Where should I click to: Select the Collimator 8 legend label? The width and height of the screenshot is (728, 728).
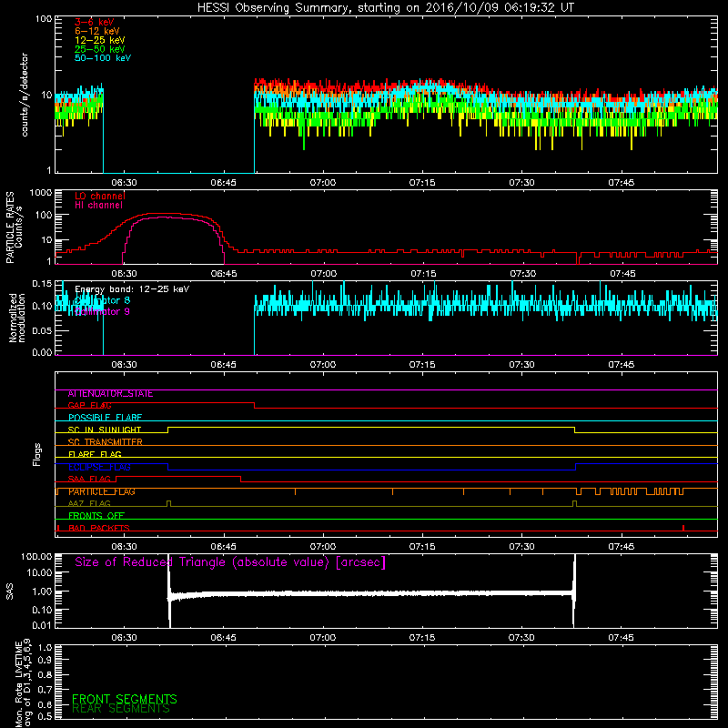pos(102,300)
